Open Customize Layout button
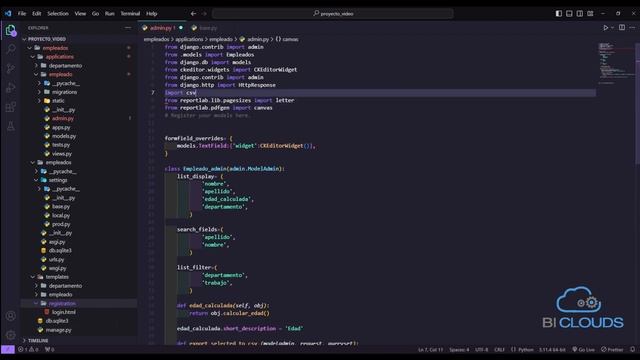Image resolution: width=640 pixels, height=360 pixels. coord(590,13)
